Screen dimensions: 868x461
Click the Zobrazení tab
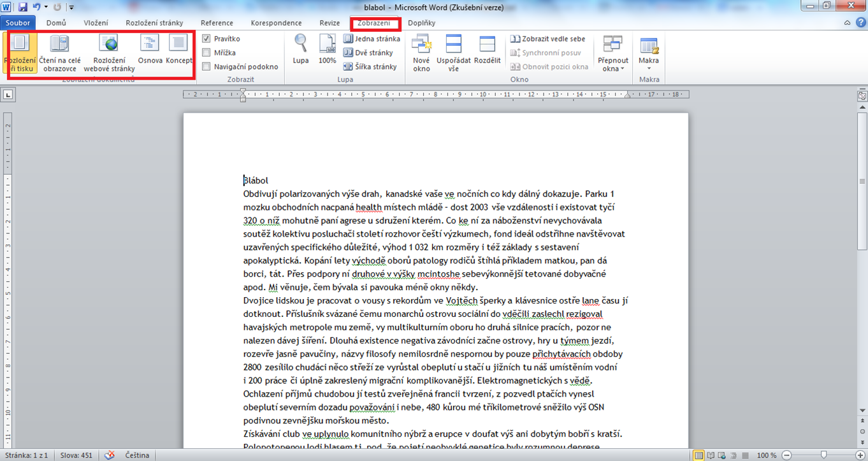[x=374, y=23]
